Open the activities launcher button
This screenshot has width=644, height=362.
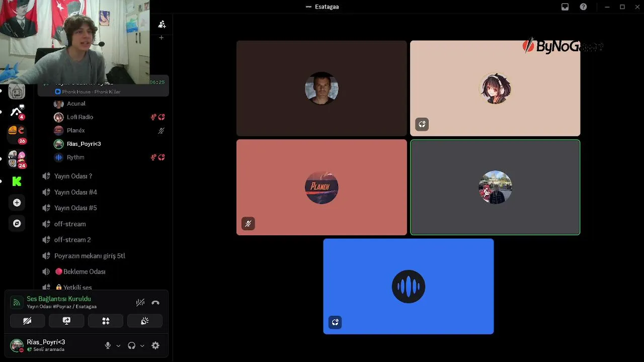(106, 321)
